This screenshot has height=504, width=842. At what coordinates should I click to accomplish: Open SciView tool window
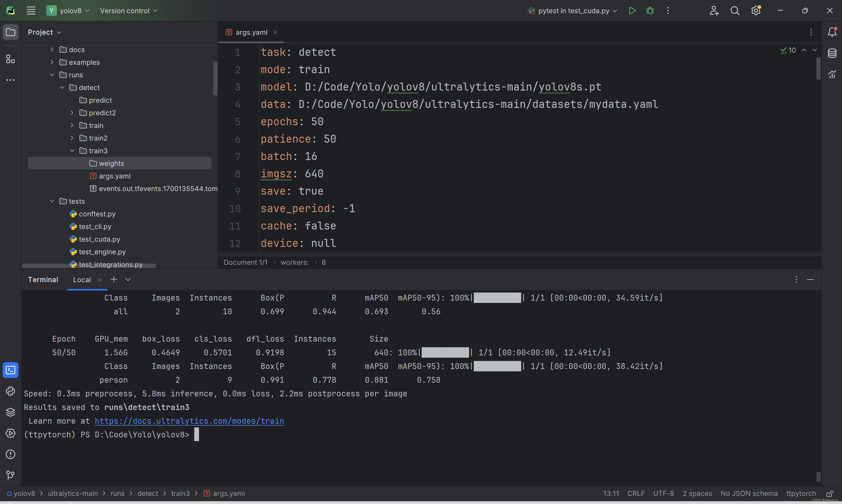click(832, 74)
